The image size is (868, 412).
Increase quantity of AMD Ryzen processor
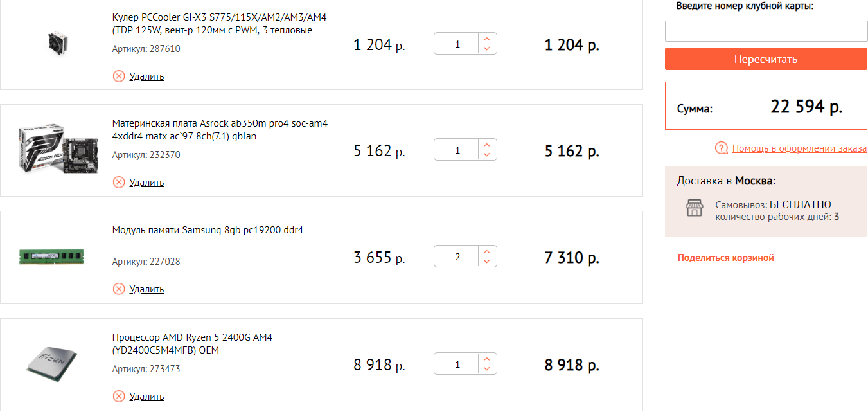pyautogui.click(x=487, y=359)
